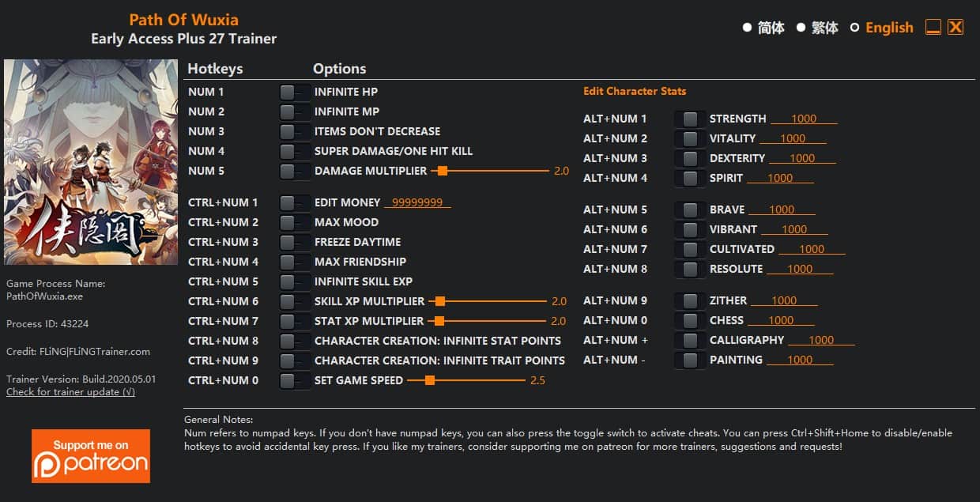
Task: Toggle Character Creation Infinite Stat Points
Action: pos(295,341)
